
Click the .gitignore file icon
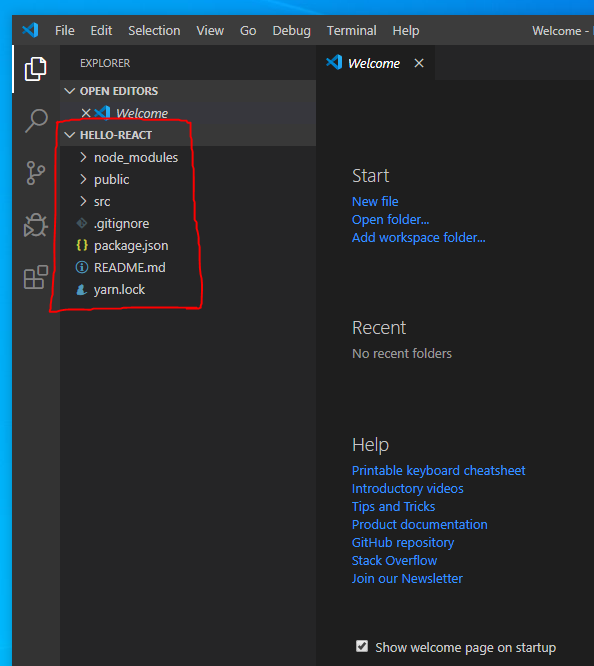tap(82, 223)
